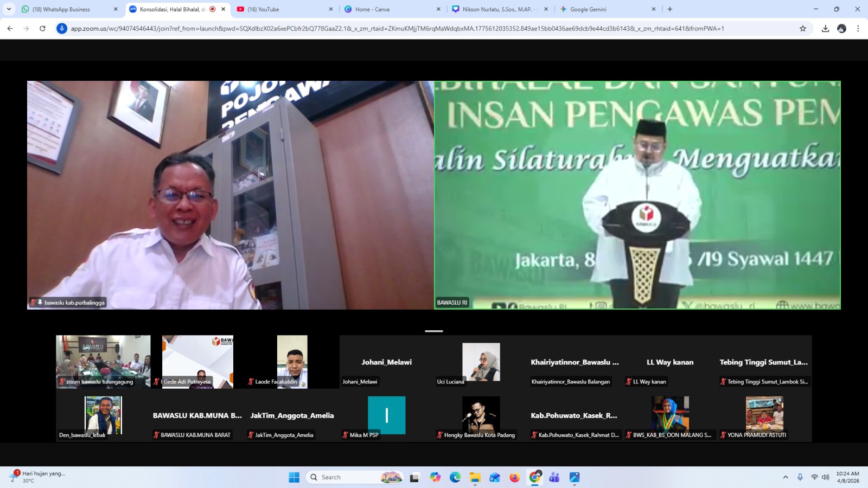Select I Gede Adi Putrayasa participant tile
The width and height of the screenshot is (868, 488).
pyautogui.click(x=197, y=361)
